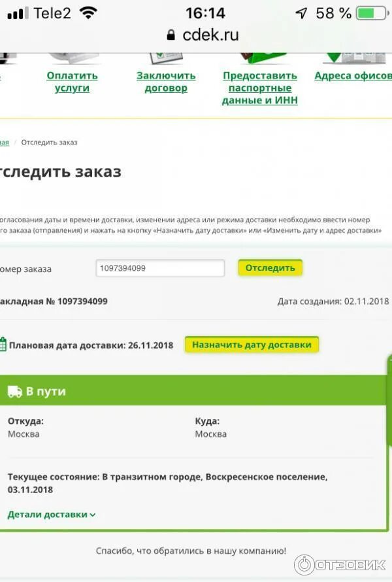The height and width of the screenshot is (582, 392).
Task: Tap the Tele2 carrier label
Action: coord(52,14)
